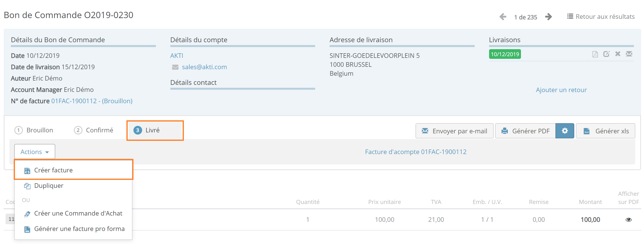Open PDF settings gear button
Image resolution: width=644 pixels, height=244 pixels.
pos(565,131)
